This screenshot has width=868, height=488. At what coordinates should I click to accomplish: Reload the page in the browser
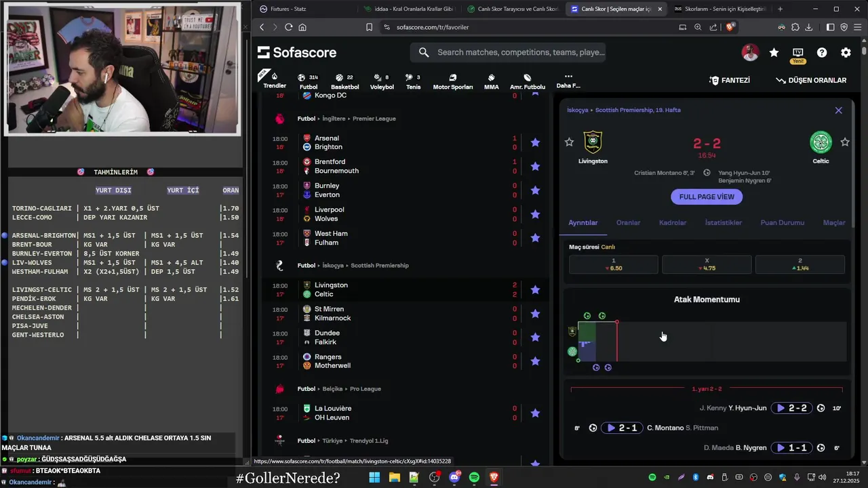coord(288,27)
